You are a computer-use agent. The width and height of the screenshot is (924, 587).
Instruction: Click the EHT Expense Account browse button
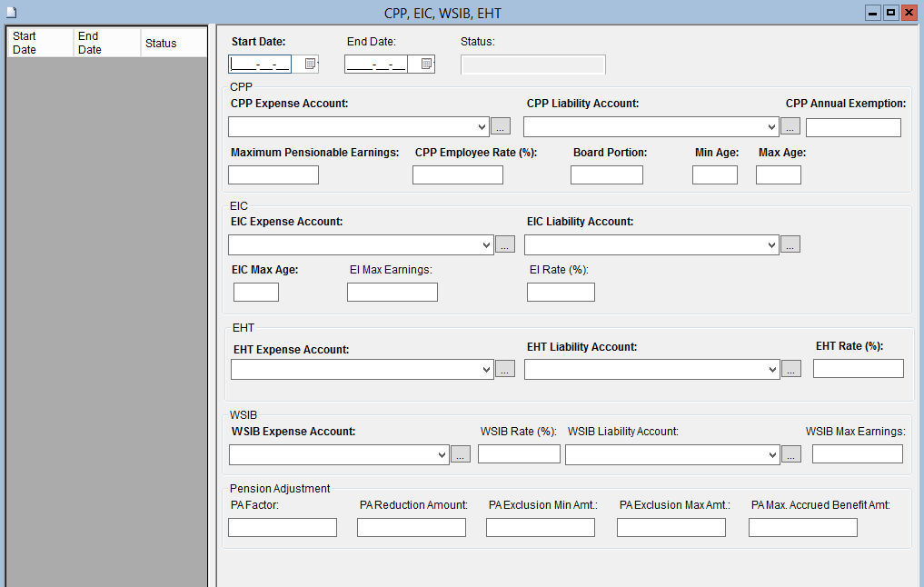tap(505, 369)
